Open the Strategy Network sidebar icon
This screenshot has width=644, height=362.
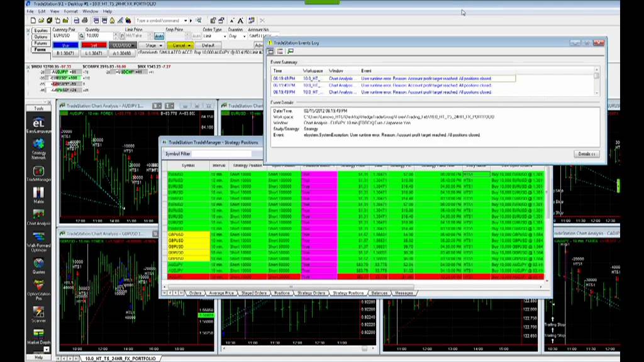pos(38,148)
